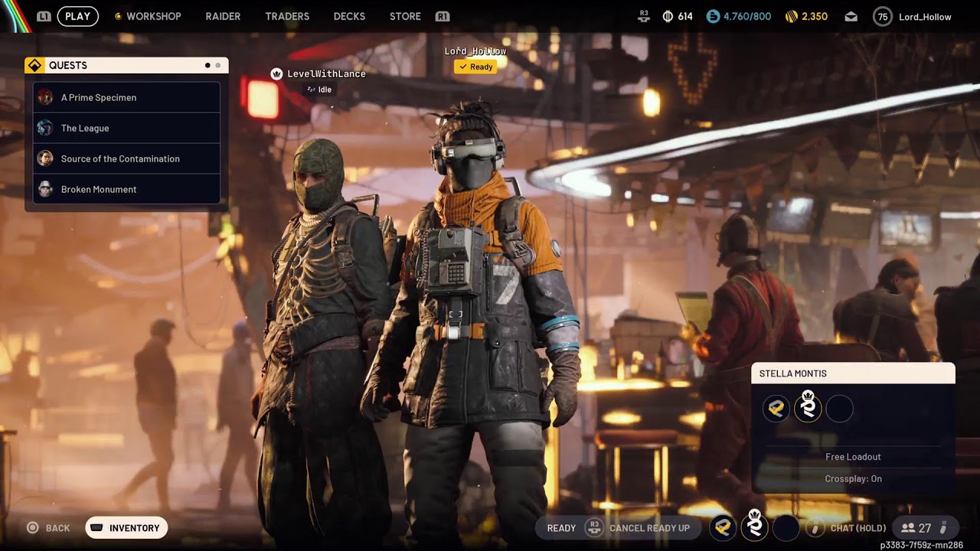Open the quest A Prime Specimen
This screenshot has width=980, height=551.
126,97
